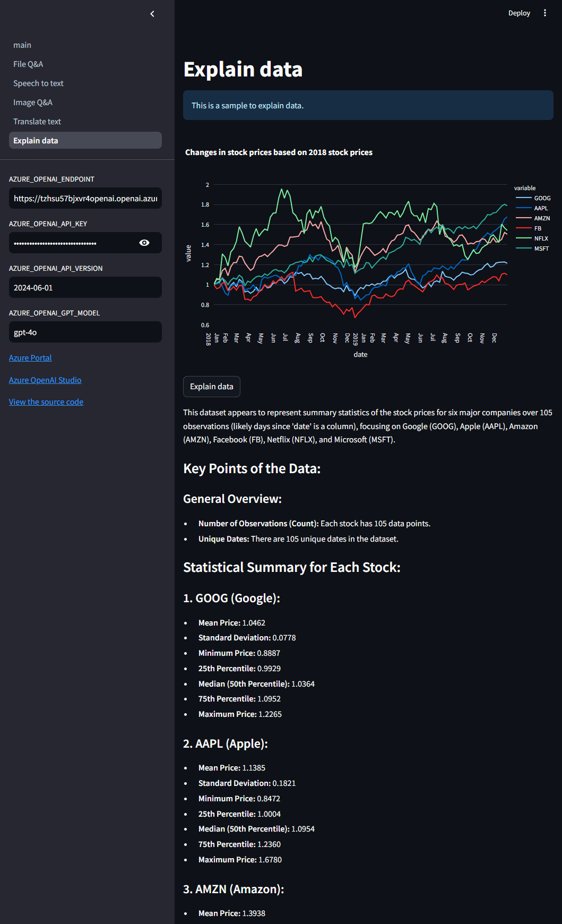This screenshot has height=924, width=562.
Task: Click View the source code link
Action: coord(46,402)
